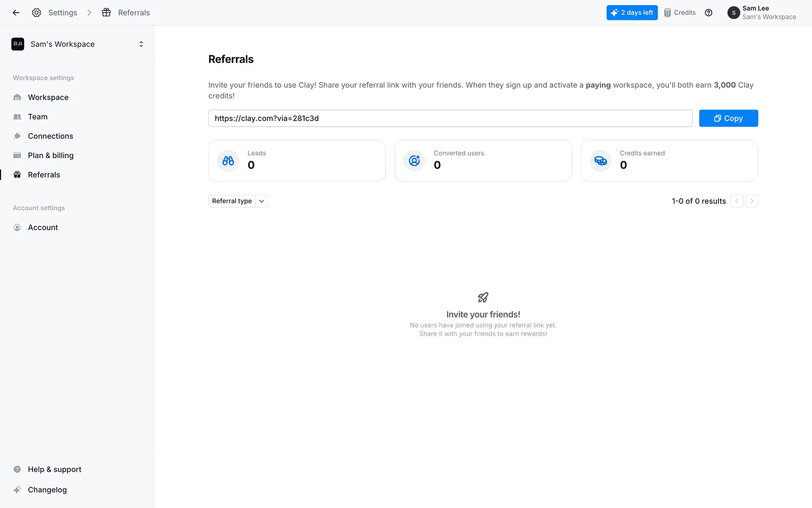Open Changelog from sidebar bottom
Image resolution: width=812 pixels, height=508 pixels.
pos(47,490)
